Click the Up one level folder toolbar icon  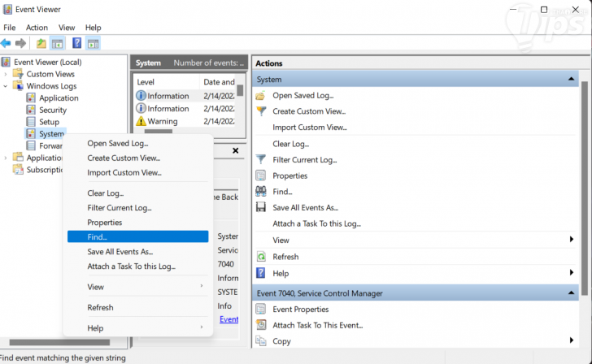point(41,43)
